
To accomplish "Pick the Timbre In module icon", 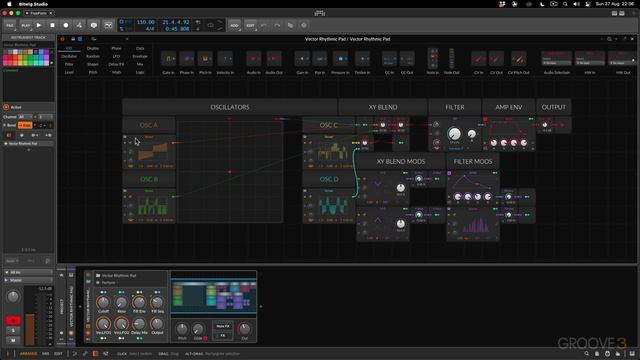I will (362, 59).
